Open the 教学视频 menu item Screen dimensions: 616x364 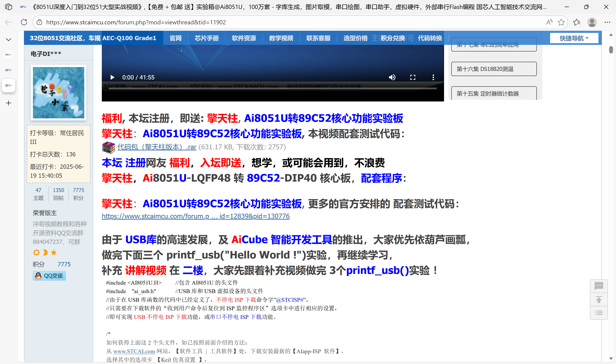point(281,38)
